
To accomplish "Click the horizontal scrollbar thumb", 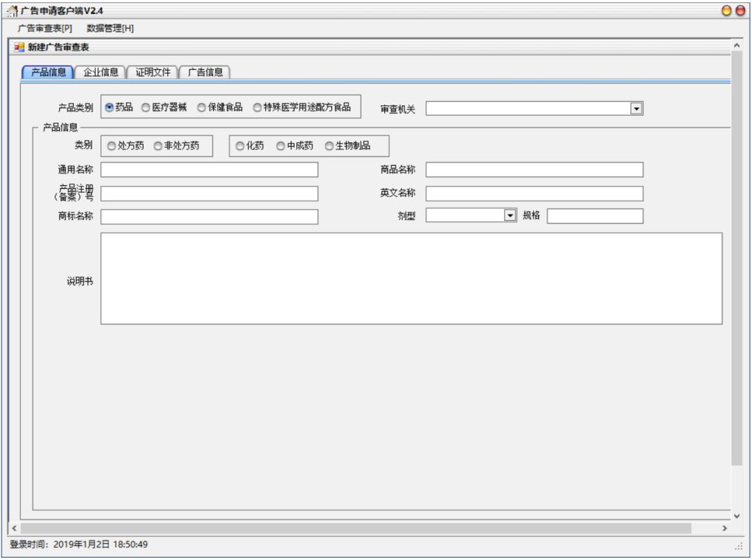I will 356,529.
